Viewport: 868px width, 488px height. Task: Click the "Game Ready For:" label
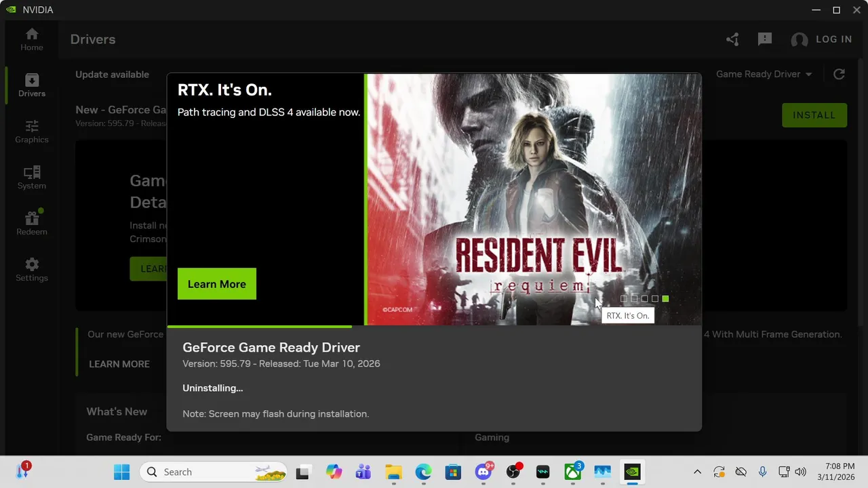click(123, 437)
